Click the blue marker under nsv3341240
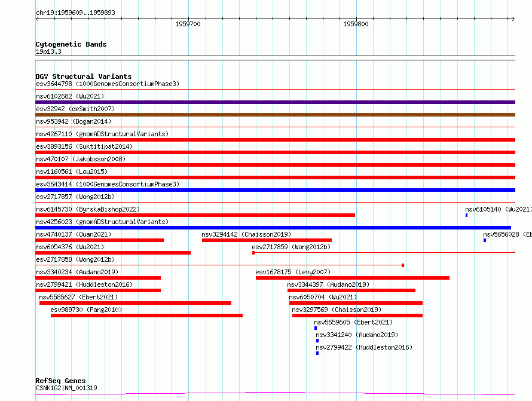The height and width of the screenshot is (401, 532). click(317, 341)
